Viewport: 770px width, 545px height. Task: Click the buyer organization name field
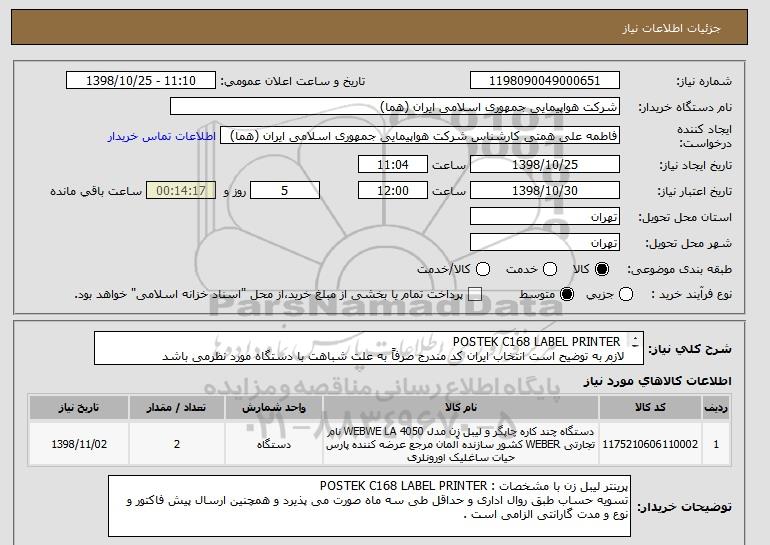pyautogui.click(x=395, y=107)
